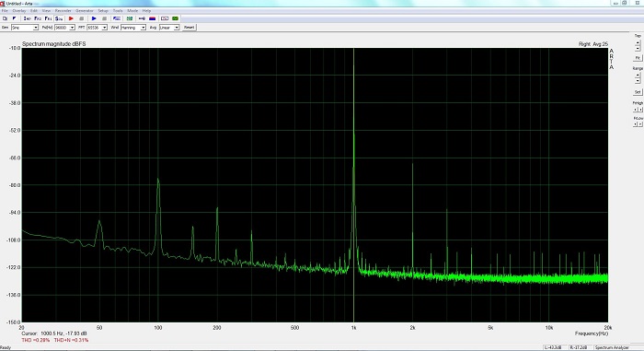Open the FFT size dropdown
The image size is (644, 351).
[x=97, y=28]
